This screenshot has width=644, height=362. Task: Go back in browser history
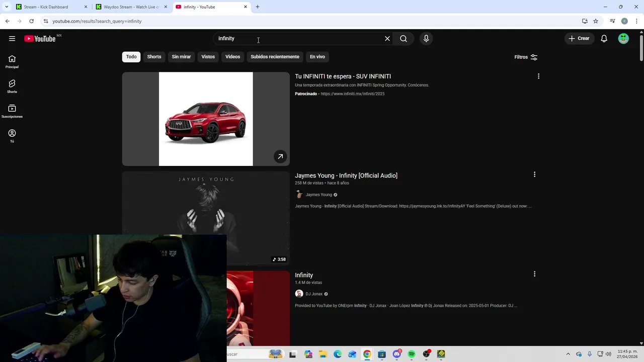(7, 21)
